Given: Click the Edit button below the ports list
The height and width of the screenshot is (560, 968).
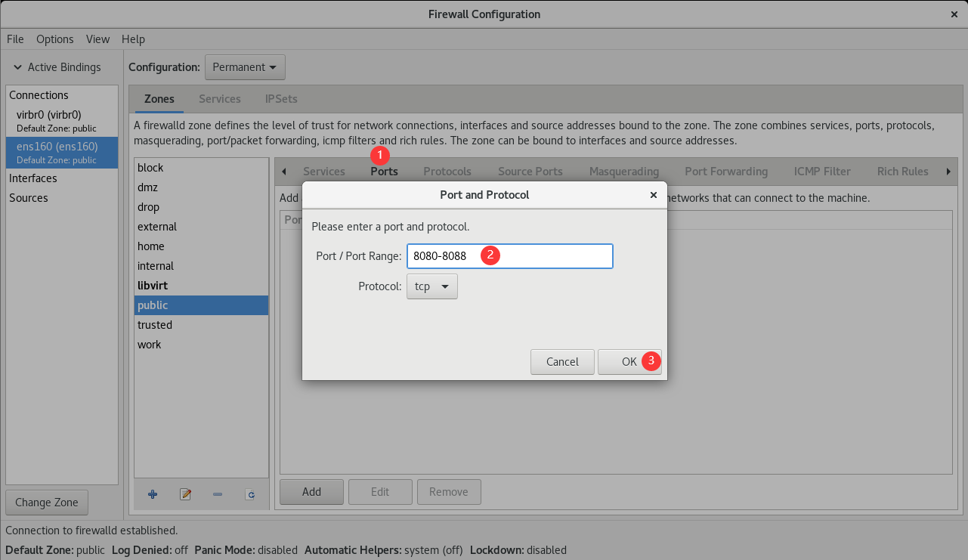Looking at the screenshot, I should 380,492.
